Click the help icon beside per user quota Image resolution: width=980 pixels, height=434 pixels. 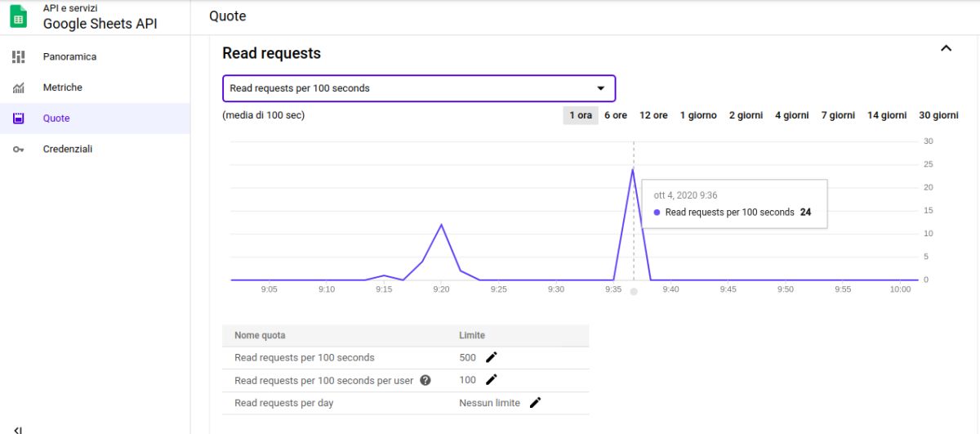coord(425,380)
